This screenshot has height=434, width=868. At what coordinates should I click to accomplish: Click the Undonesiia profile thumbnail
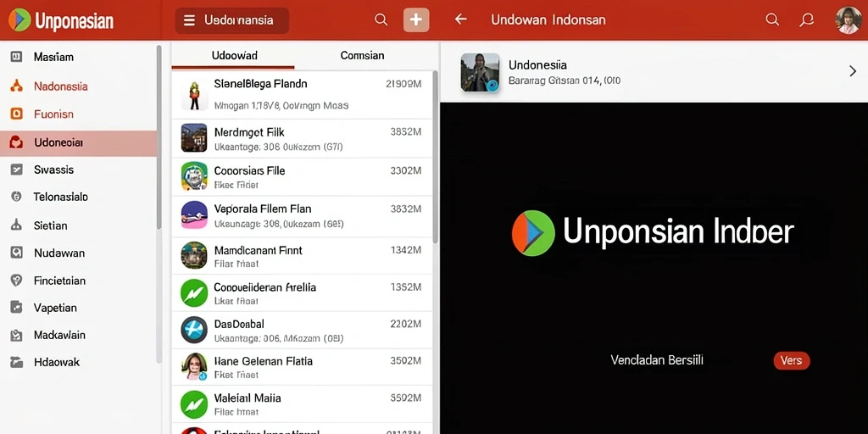click(480, 73)
